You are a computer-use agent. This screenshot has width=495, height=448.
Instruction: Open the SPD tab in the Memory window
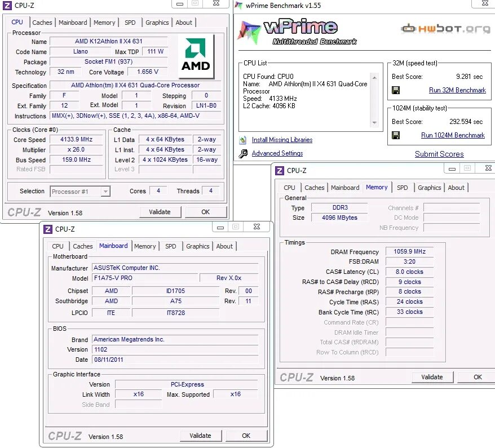(x=402, y=188)
